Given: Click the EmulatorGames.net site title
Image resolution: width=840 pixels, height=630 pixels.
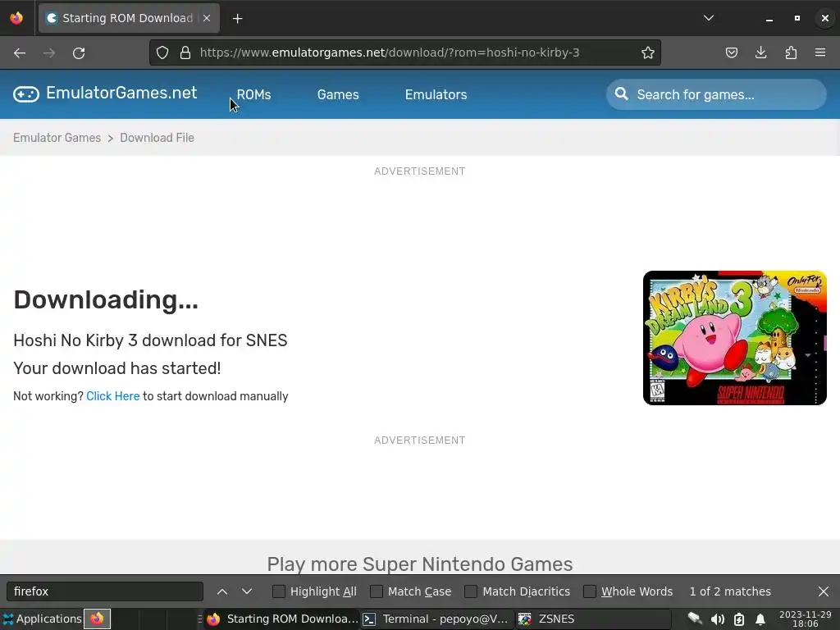Looking at the screenshot, I should 121,93.
